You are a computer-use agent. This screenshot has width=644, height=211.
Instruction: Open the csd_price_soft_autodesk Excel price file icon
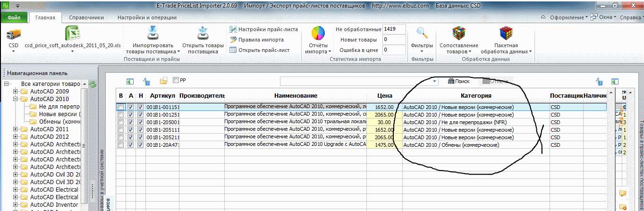click(x=73, y=34)
